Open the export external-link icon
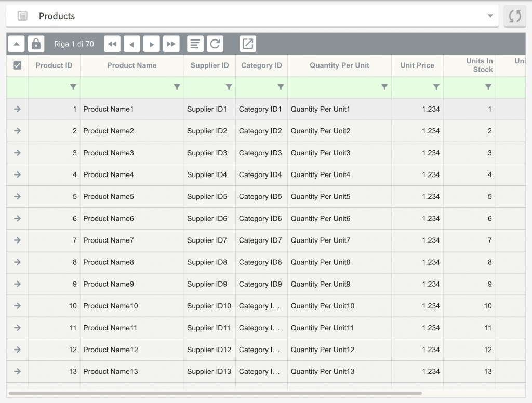This screenshot has width=532, height=403. point(248,44)
